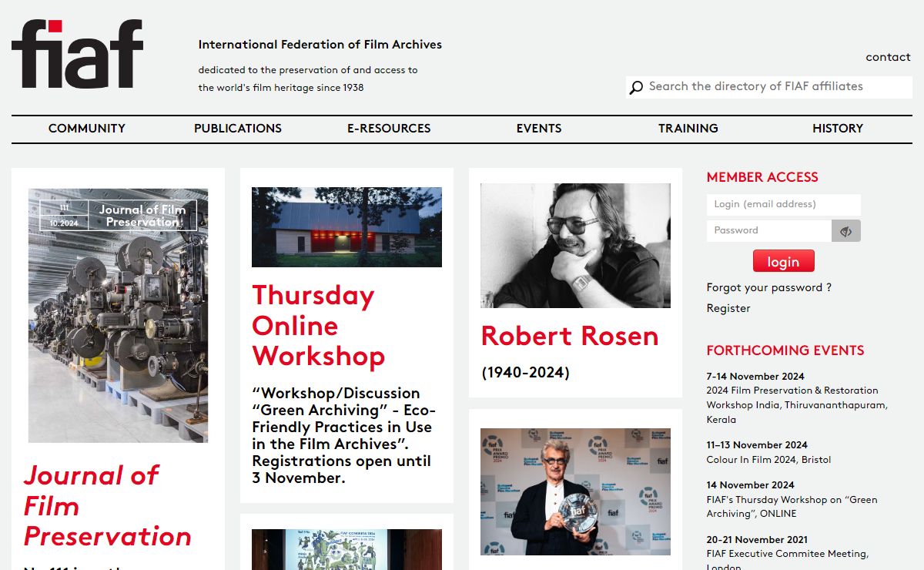Open the Robert Rosen headline
The height and width of the screenshot is (570, 924).
(570, 336)
